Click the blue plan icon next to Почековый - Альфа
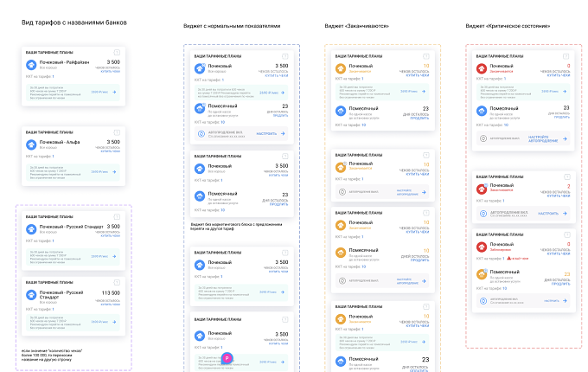 tap(31, 144)
